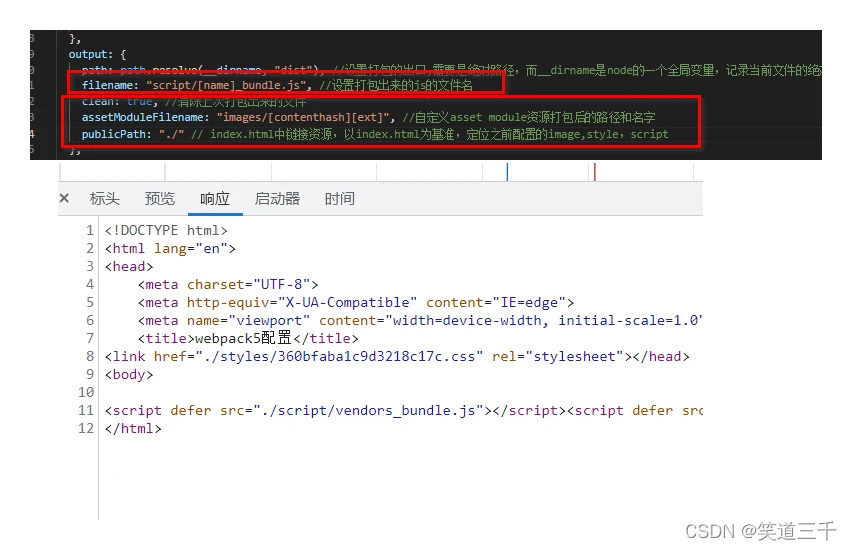Click the path.resolve code line

coord(451,70)
